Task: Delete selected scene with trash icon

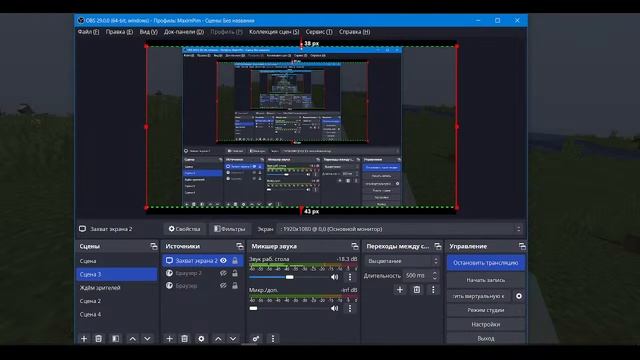Action: (99, 339)
